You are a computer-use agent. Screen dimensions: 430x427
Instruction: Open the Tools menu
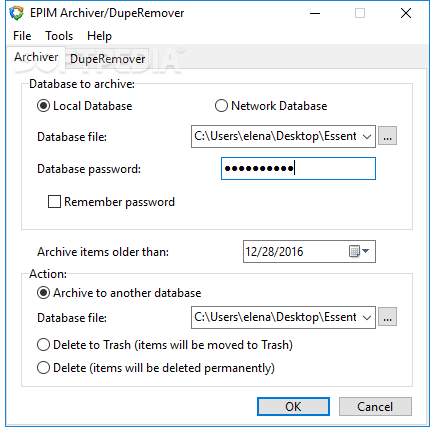pos(59,36)
